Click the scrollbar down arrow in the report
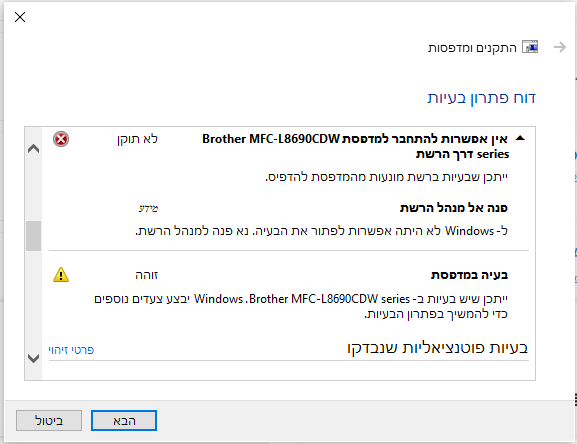The image size is (577, 444). tap(33, 358)
